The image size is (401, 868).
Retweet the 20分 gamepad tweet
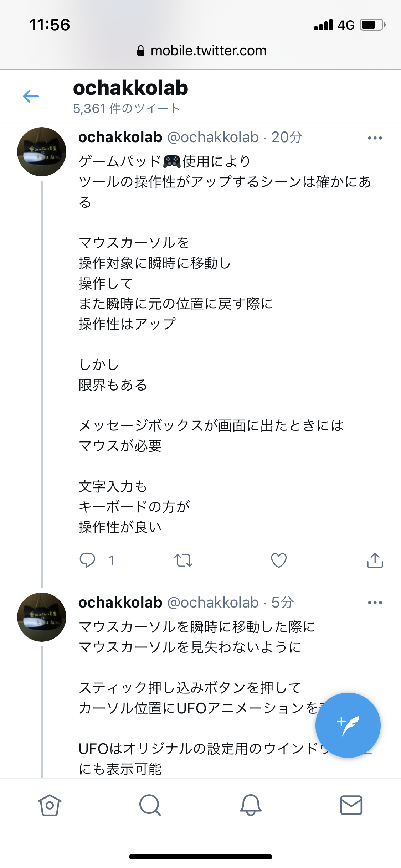point(183,560)
